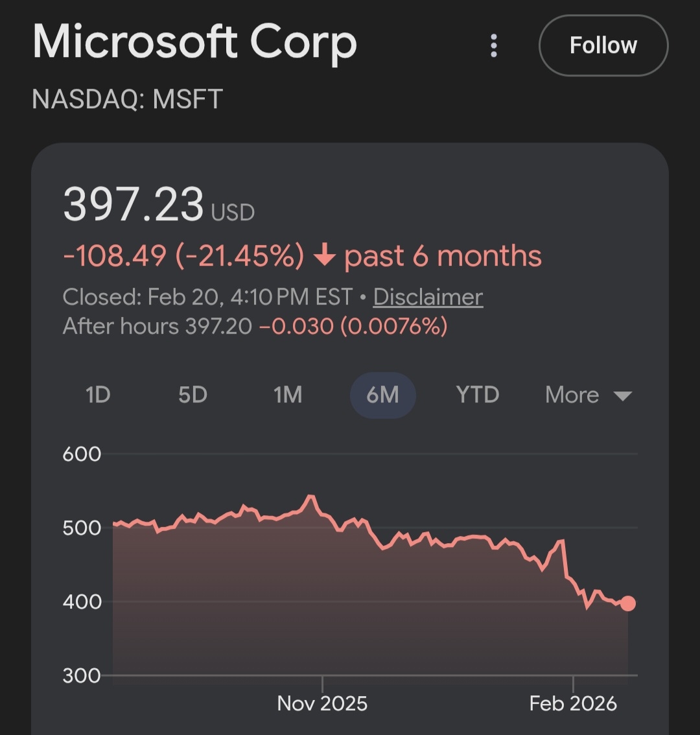Click the red down-arrow change indicator

coord(324,257)
